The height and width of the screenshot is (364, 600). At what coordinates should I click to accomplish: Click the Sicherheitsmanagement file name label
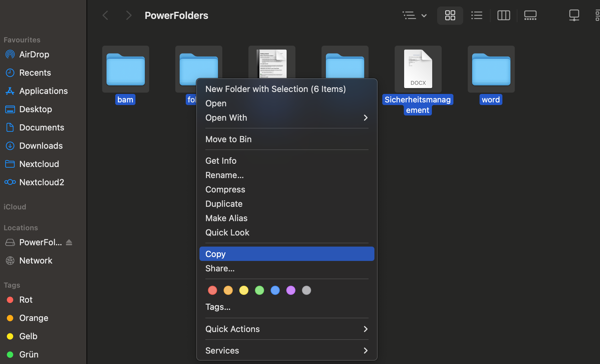[x=418, y=105]
